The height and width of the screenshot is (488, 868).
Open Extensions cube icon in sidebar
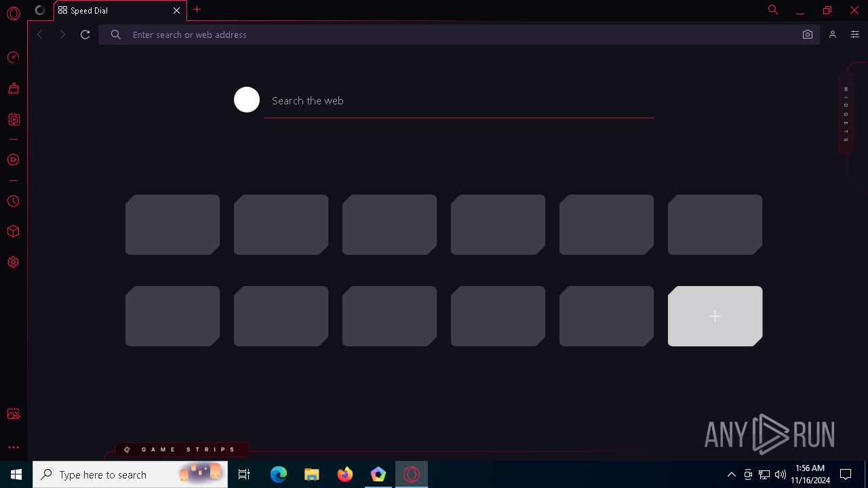(x=13, y=231)
